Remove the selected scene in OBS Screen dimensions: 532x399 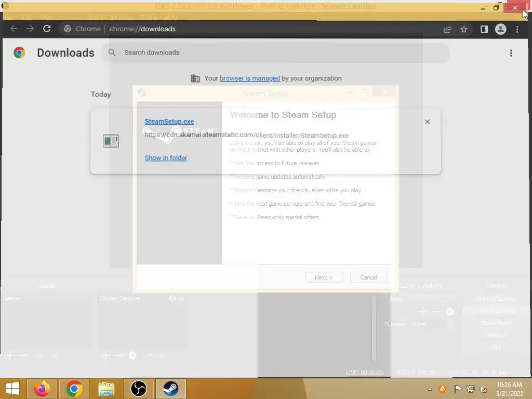click(23, 355)
